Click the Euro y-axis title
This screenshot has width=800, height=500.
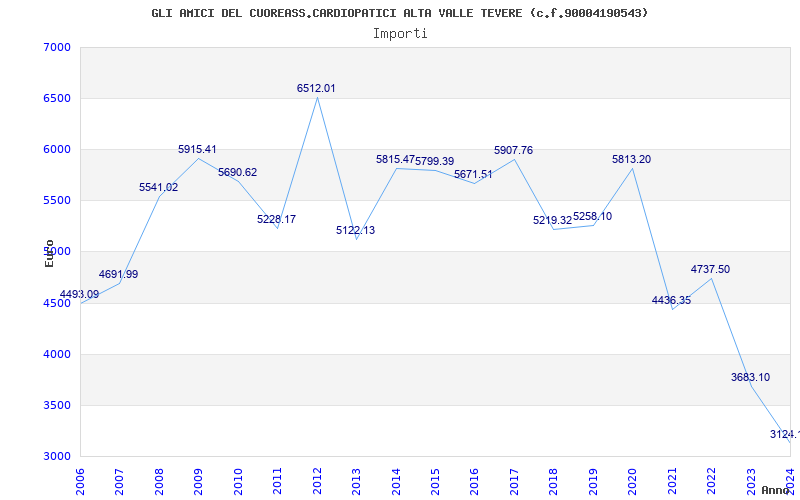tap(49, 253)
